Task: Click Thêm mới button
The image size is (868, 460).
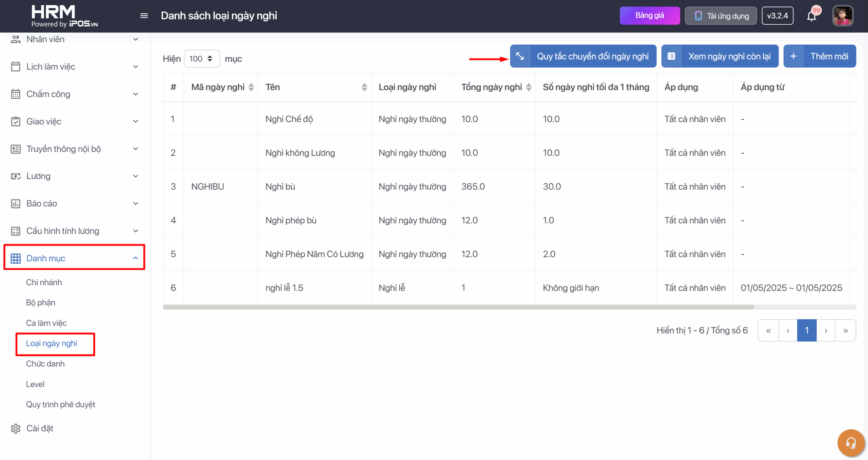Action: click(x=820, y=56)
